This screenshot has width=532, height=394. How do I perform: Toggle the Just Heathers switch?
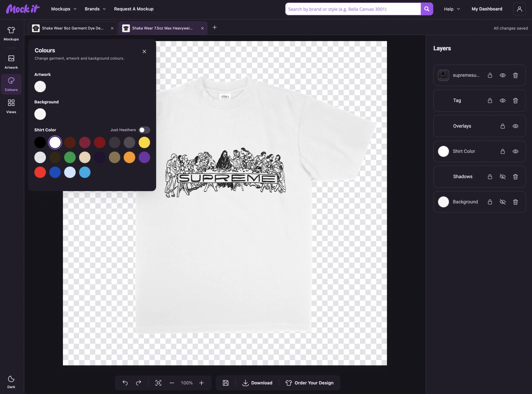coord(144,130)
